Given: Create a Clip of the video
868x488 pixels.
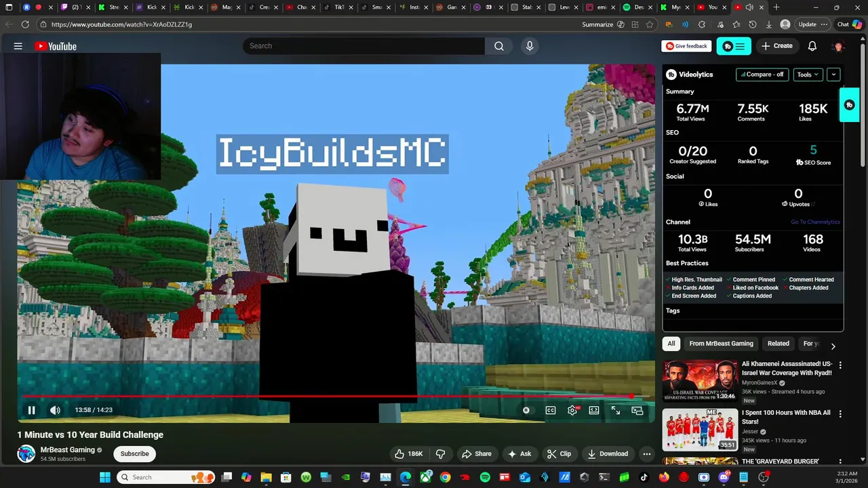Looking at the screenshot, I should [x=559, y=453].
